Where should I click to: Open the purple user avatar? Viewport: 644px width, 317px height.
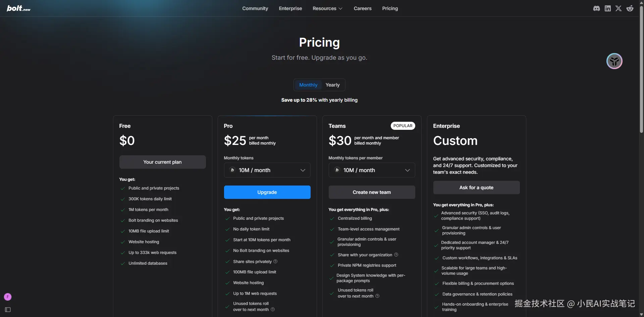8,297
